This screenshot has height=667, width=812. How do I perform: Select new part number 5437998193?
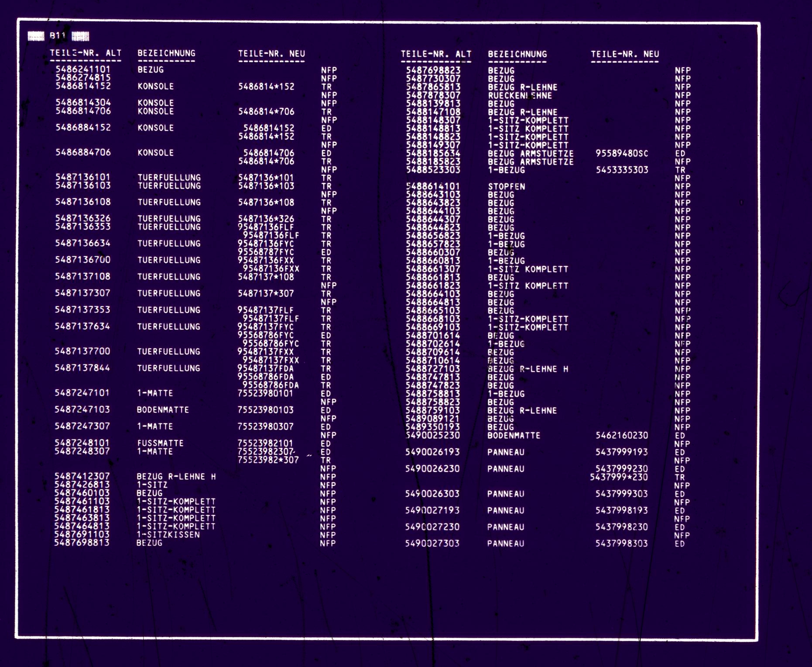[621, 510]
